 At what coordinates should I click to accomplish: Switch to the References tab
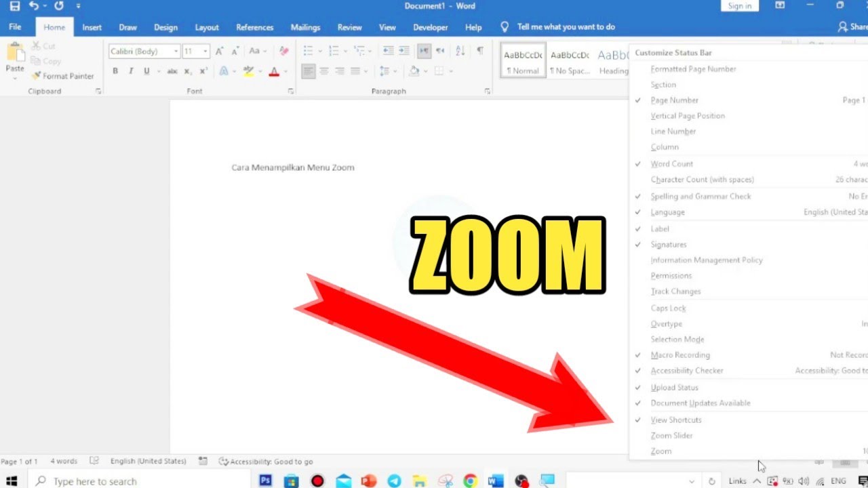point(255,28)
